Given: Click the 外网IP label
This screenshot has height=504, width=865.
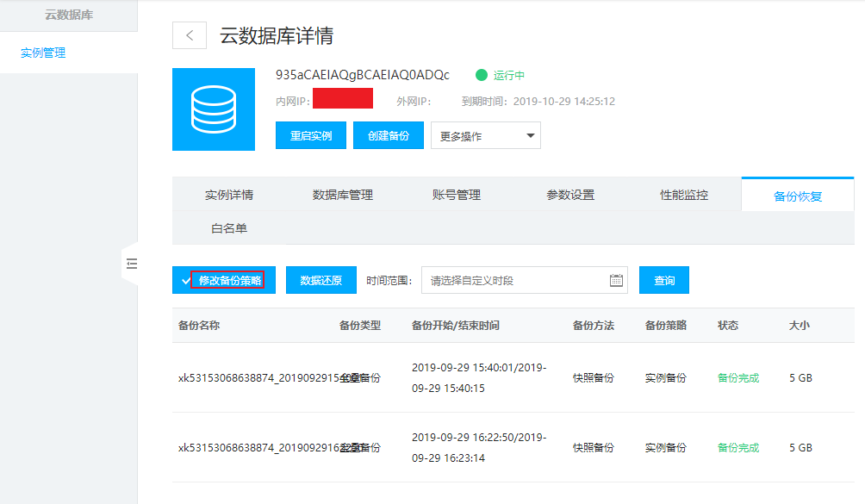Looking at the screenshot, I should pos(414,102).
